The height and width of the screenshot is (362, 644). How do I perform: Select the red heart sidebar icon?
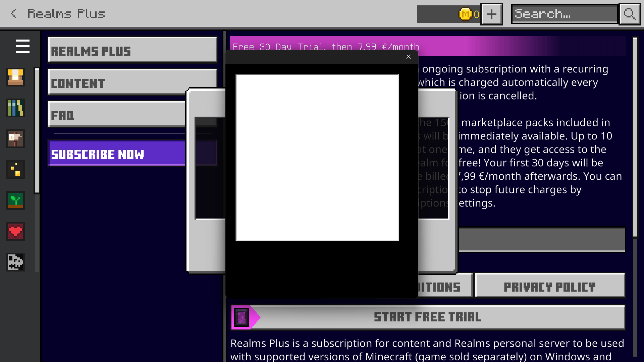coord(15,231)
